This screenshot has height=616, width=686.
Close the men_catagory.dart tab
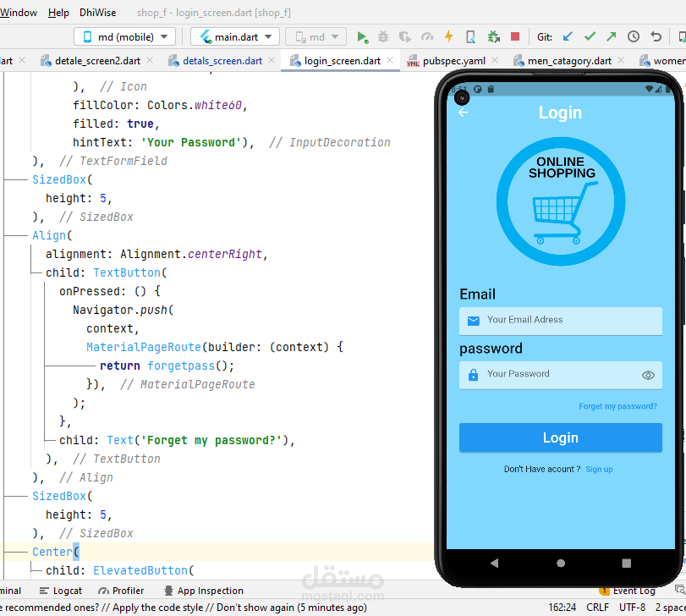tap(621, 60)
